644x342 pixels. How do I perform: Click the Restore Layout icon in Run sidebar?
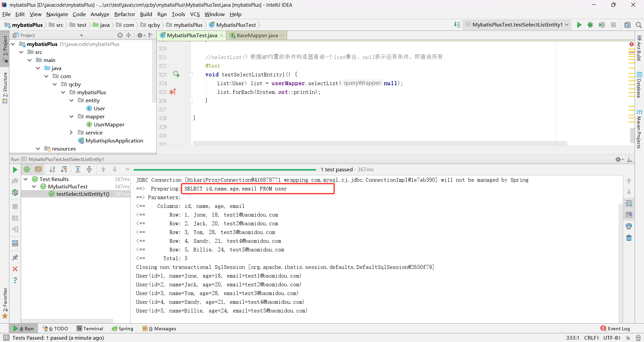15,243
